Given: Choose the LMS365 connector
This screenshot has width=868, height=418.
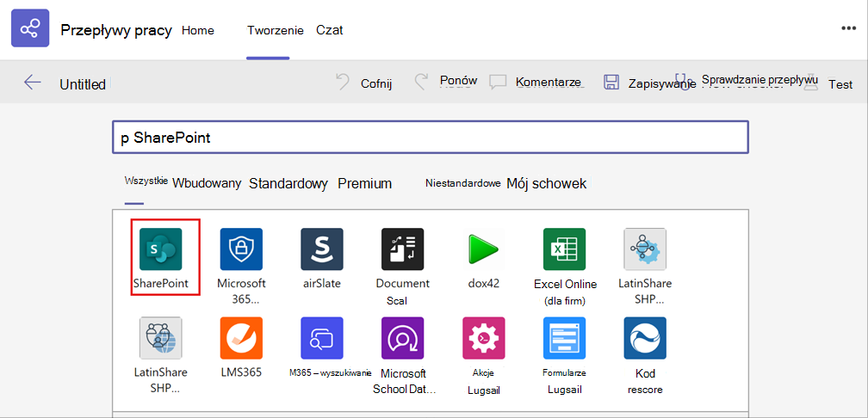Looking at the screenshot, I should 241,338.
